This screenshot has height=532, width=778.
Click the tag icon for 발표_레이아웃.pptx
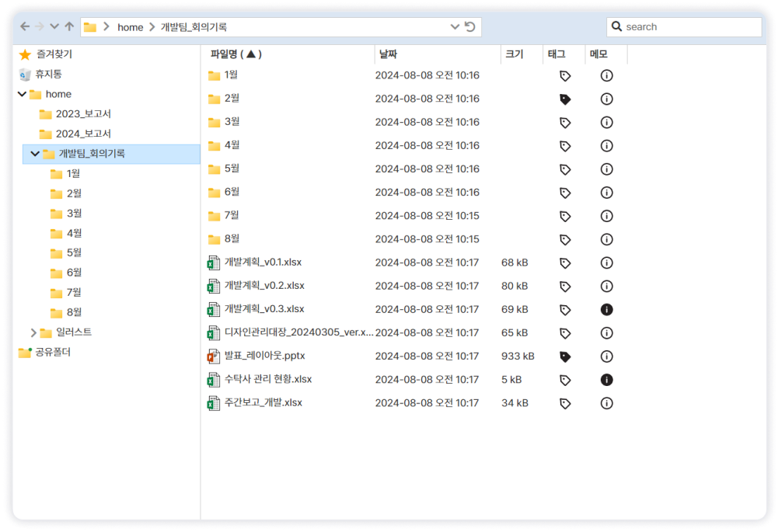pos(565,356)
